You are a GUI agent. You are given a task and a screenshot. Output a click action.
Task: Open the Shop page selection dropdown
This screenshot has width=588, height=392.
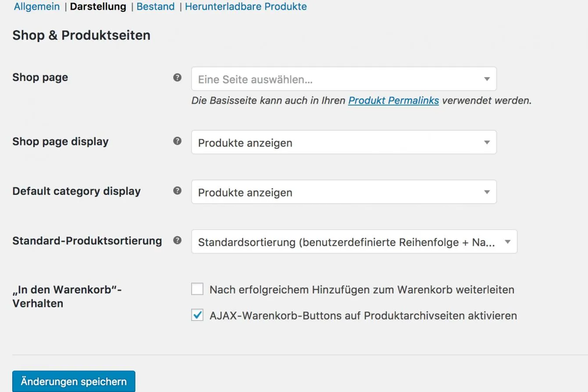pyautogui.click(x=344, y=79)
